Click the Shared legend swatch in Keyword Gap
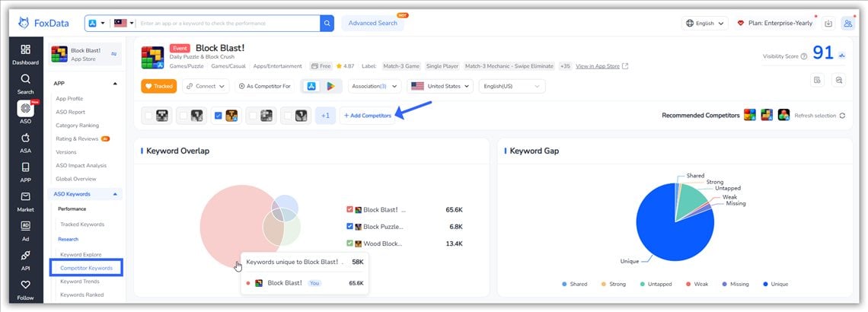Image resolution: width=868 pixels, height=312 pixels. pos(564,285)
